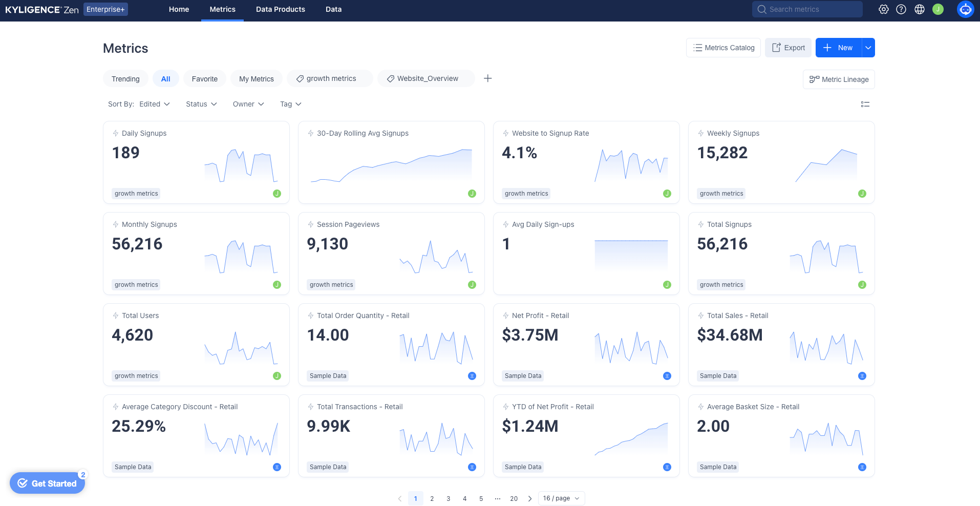This screenshot has height=506, width=980.
Task: Click the help question mark icon
Action: coord(901,9)
